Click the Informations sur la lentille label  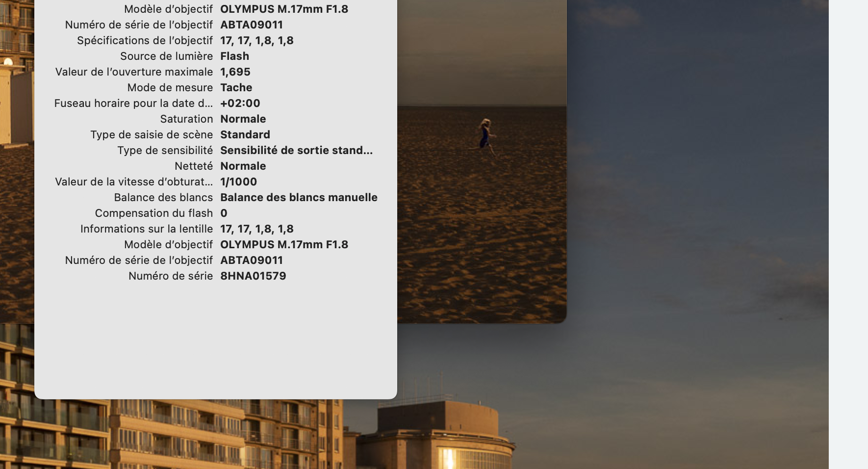coord(147,229)
